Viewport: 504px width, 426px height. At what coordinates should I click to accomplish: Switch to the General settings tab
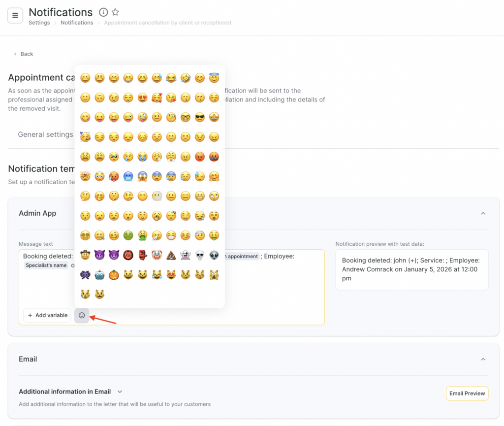click(x=45, y=134)
